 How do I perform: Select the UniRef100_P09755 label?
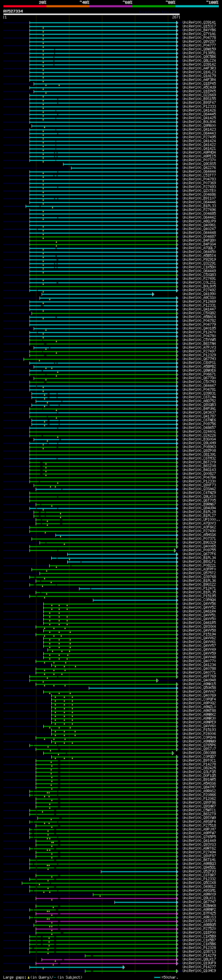pos(199,550)
